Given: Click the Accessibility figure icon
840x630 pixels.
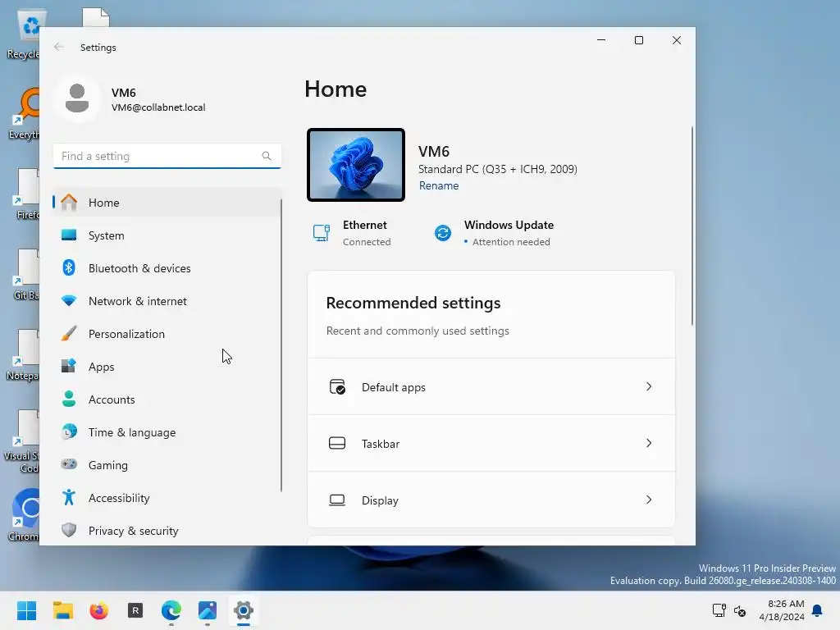Looking at the screenshot, I should click(x=69, y=497).
